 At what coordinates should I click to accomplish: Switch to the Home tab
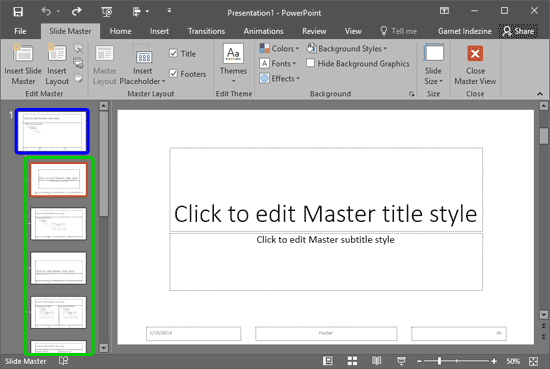coord(120,31)
